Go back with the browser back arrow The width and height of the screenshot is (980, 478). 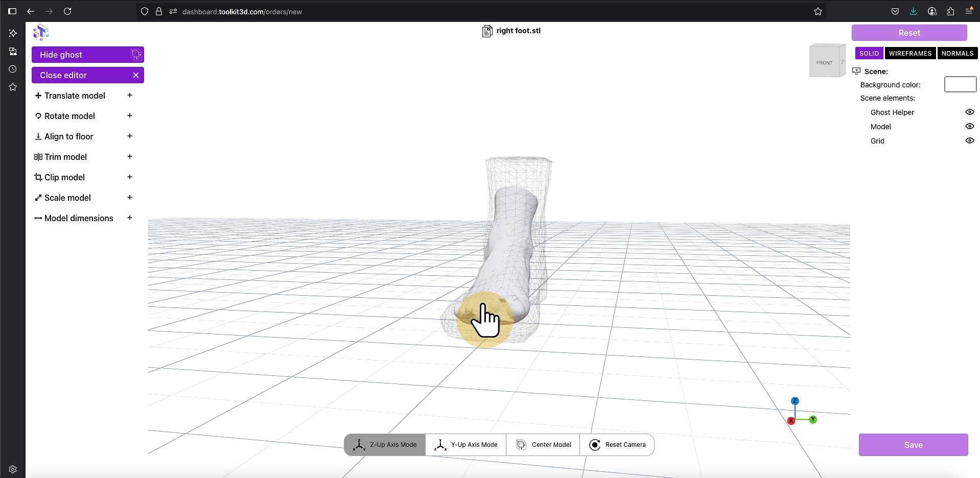click(31, 11)
